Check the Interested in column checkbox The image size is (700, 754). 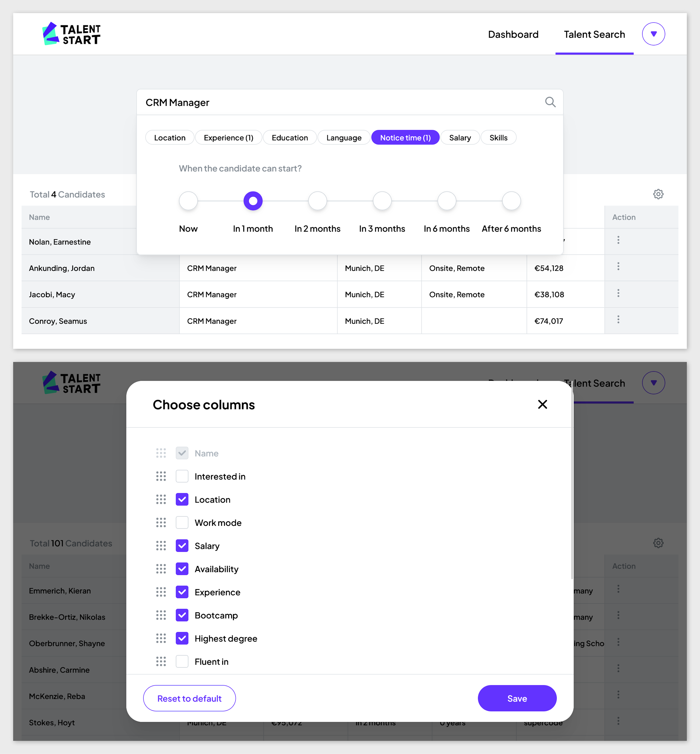182,476
